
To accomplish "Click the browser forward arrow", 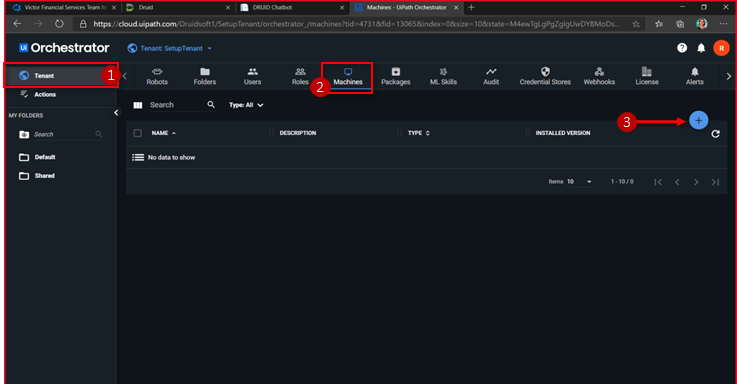I will [x=38, y=24].
